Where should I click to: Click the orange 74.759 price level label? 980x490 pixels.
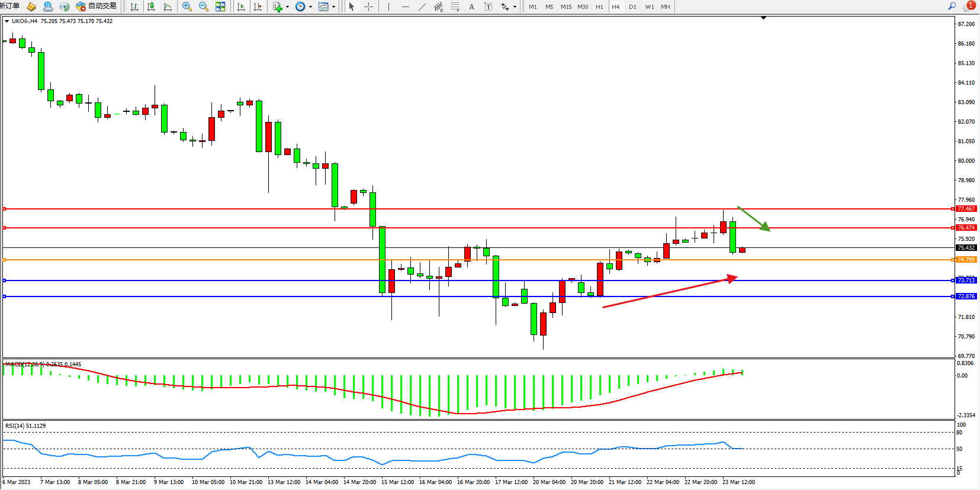click(x=966, y=260)
